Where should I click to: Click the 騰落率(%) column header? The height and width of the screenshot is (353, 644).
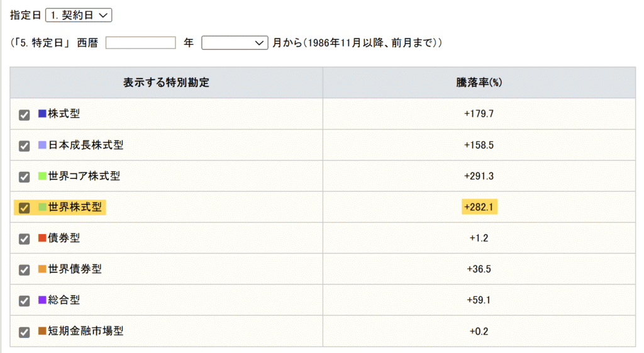pos(479,82)
